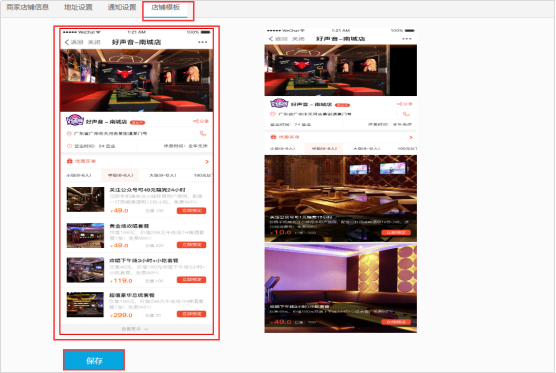Click the store logo in left template
556x373 pixels.
[75, 120]
